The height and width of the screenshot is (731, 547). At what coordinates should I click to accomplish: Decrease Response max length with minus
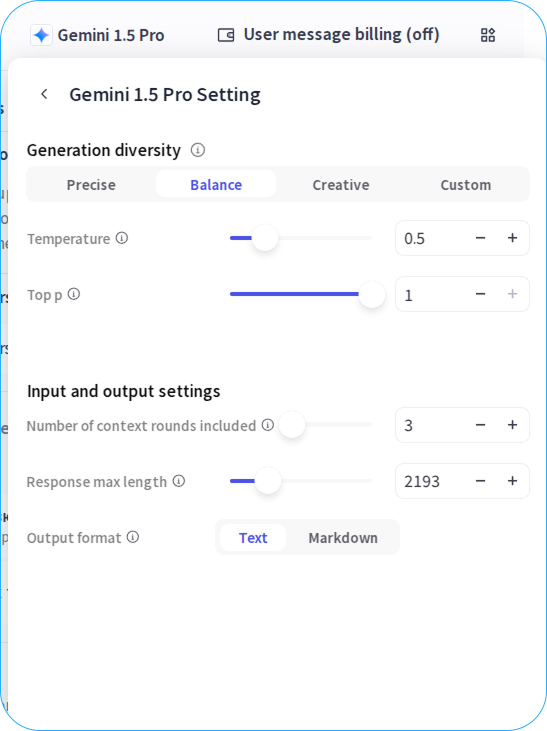click(x=480, y=481)
